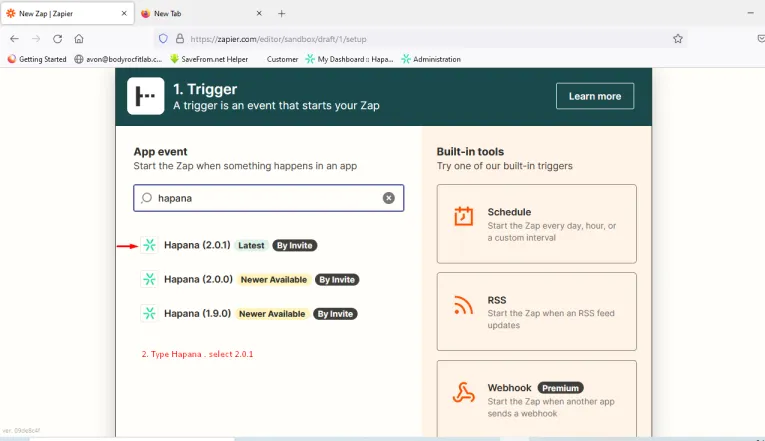
Task: Click the Webhook icon
Action: pyautogui.click(x=464, y=394)
